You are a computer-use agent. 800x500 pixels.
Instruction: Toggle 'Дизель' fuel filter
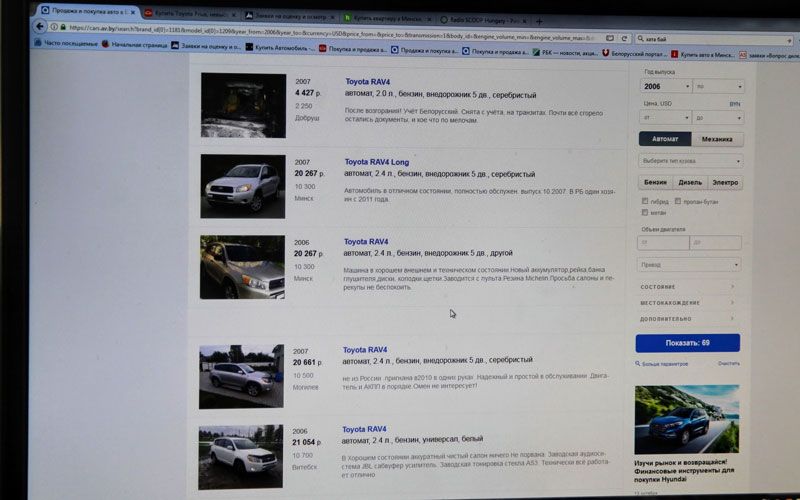tap(690, 183)
